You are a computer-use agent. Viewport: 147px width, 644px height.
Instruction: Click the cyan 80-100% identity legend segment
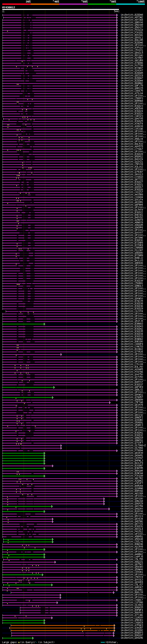coord(130,4)
